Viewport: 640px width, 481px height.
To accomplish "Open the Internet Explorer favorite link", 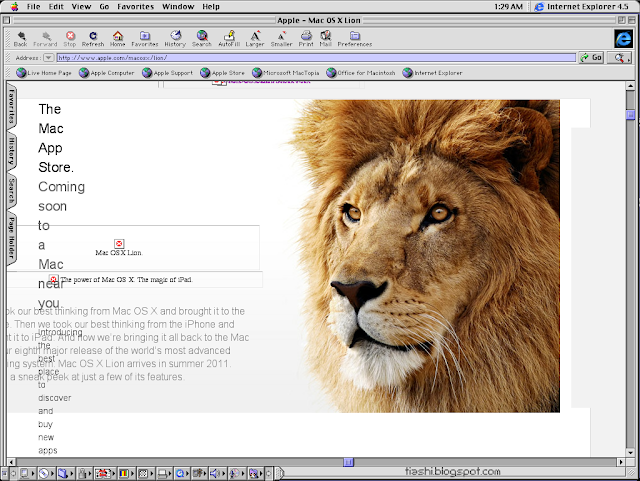I will [x=432, y=73].
